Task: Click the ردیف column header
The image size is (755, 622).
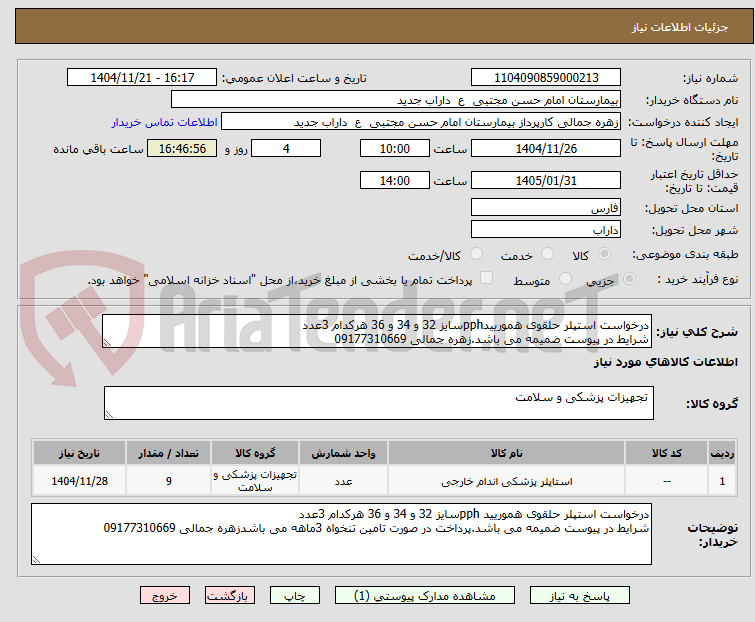Action: click(x=722, y=453)
